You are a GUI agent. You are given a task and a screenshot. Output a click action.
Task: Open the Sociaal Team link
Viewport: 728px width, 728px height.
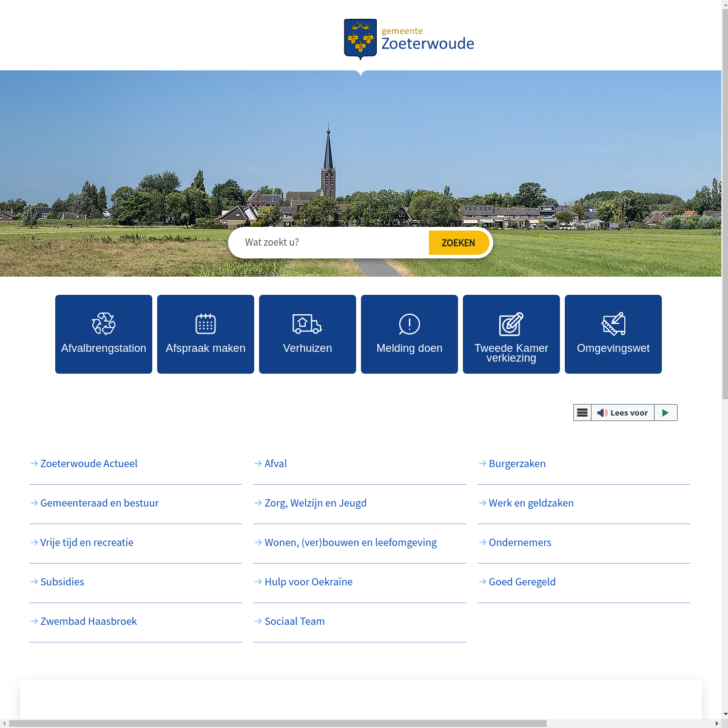coord(295,621)
